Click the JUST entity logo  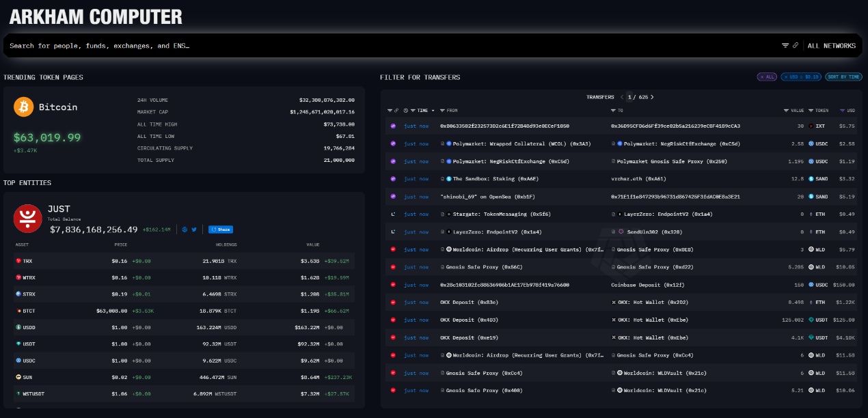(x=28, y=219)
